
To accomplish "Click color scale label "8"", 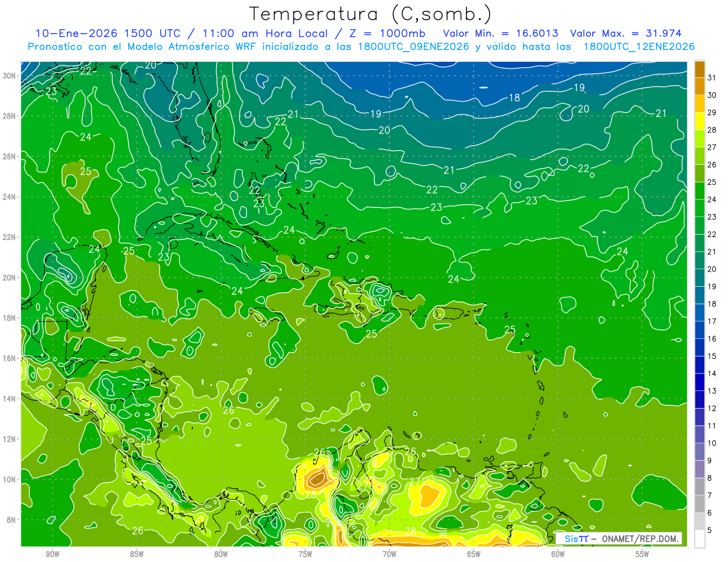I will click(x=710, y=478).
